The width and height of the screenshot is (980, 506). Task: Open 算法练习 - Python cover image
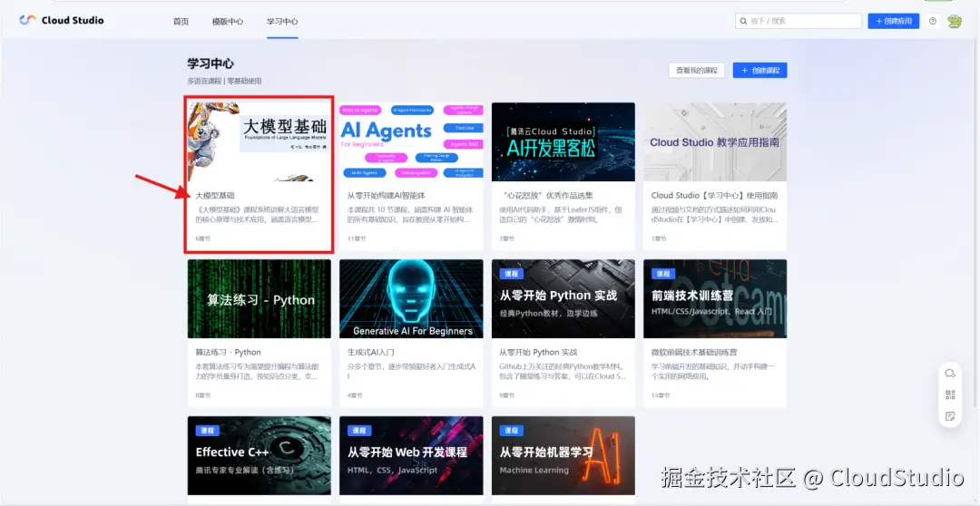tap(260, 298)
